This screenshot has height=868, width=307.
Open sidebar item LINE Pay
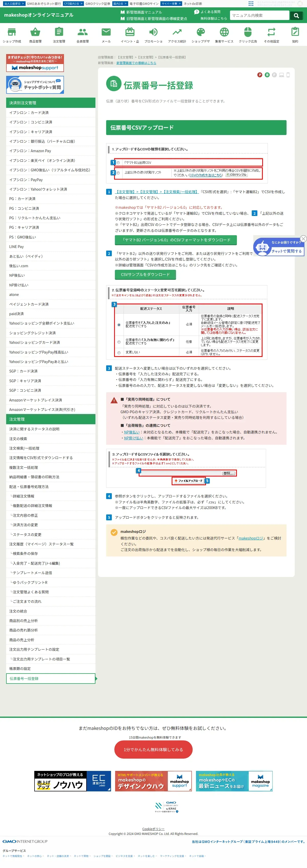pyautogui.click(x=50, y=247)
